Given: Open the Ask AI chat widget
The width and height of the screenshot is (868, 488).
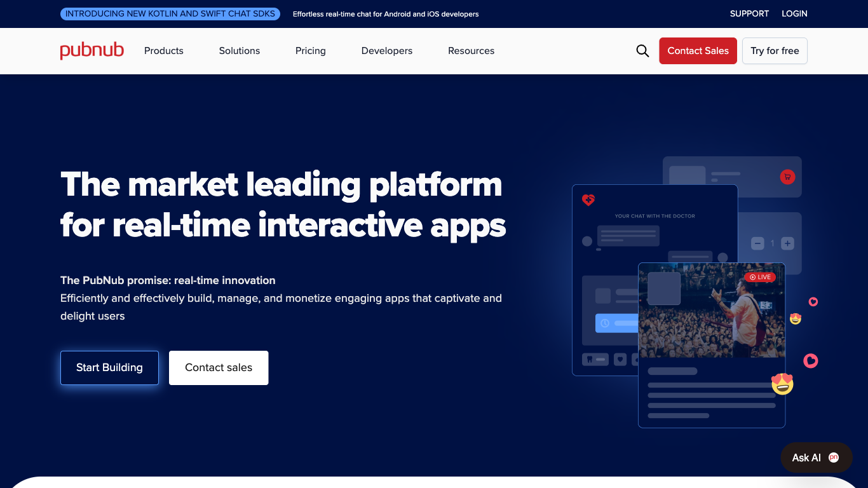Looking at the screenshot, I should click(x=816, y=457).
